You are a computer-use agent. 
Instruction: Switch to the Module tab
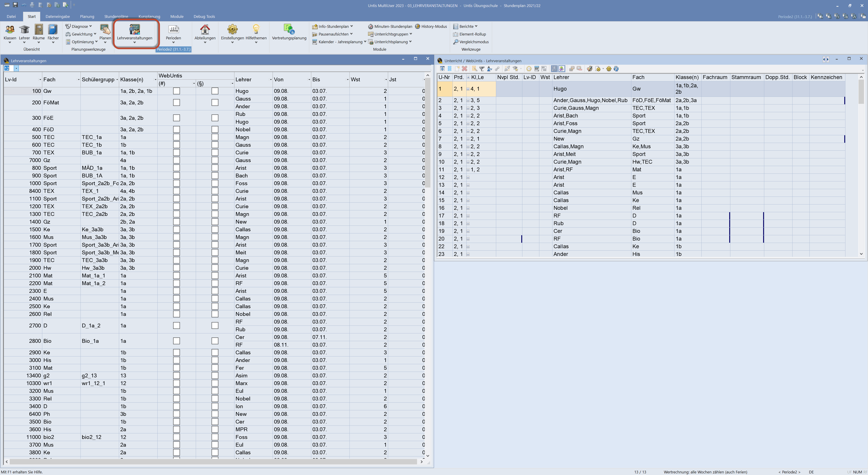point(177,17)
